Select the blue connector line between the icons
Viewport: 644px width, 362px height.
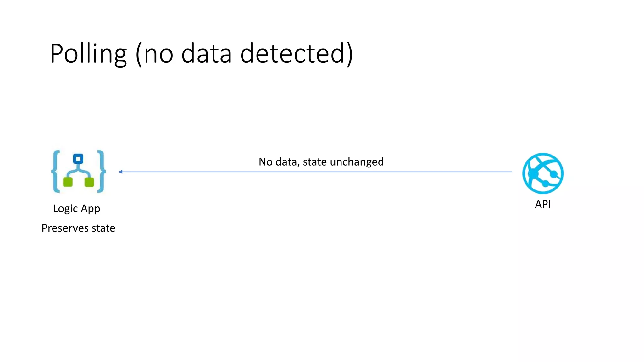[314, 172]
